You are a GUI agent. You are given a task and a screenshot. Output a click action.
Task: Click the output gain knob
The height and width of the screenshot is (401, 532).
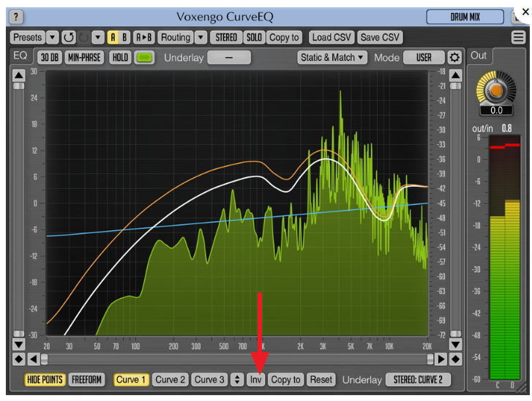[x=496, y=89]
